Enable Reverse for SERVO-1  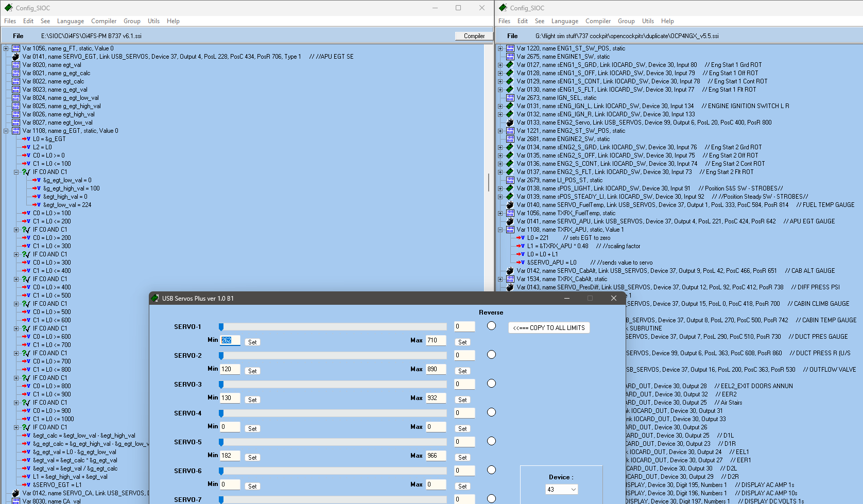pos(491,325)
